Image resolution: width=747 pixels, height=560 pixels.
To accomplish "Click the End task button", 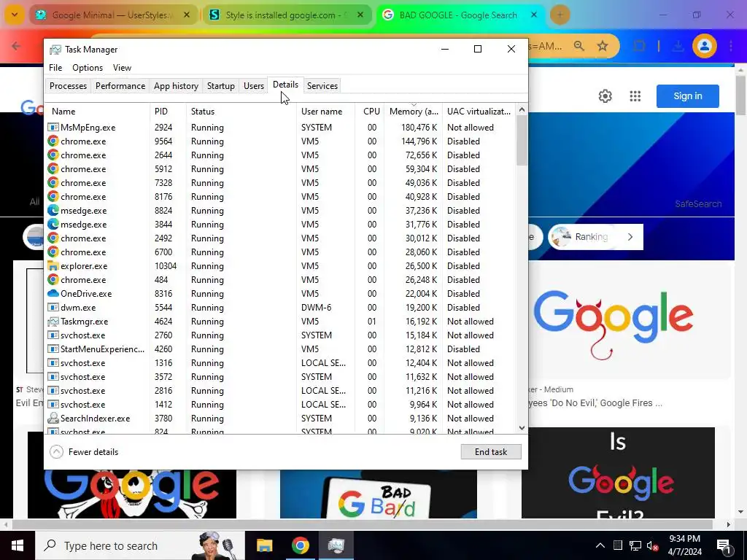I will [491, 452].
